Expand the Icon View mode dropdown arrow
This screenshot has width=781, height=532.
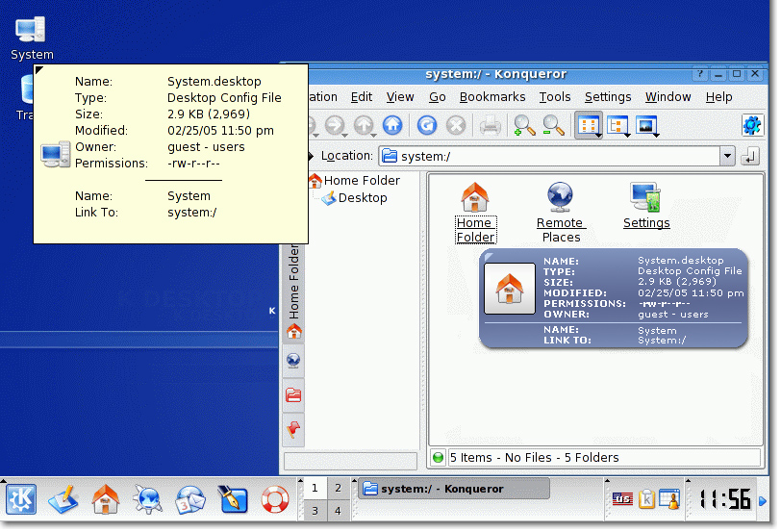pyautogui.click(x=598, y=135)
